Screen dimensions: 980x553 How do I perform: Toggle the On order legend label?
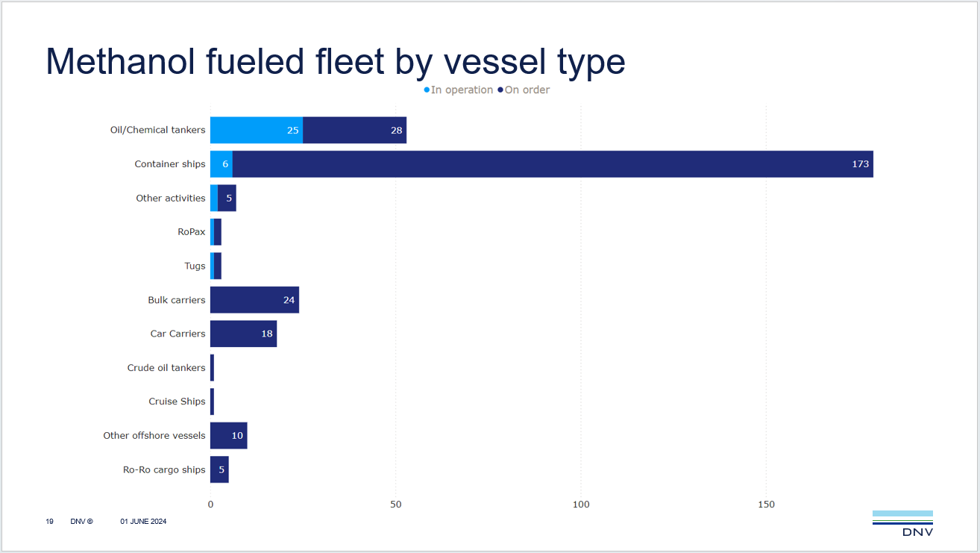[527, 90]
